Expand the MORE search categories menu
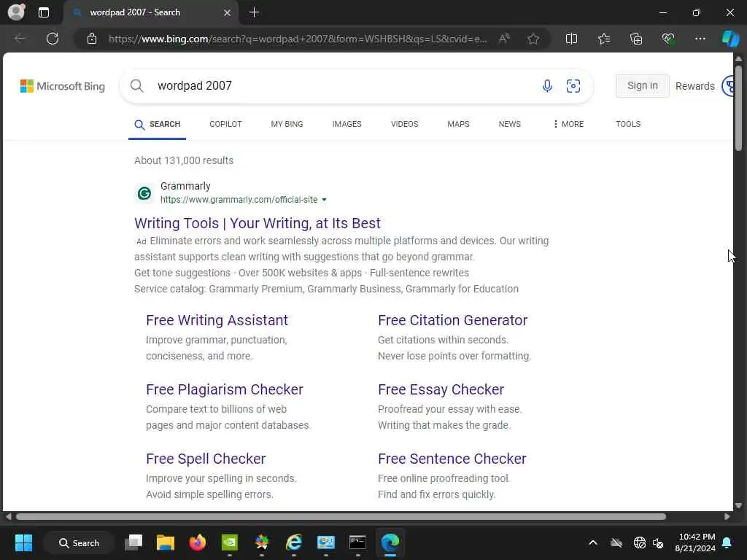Viewport: 747px width, 560px height. coord(568,124)
